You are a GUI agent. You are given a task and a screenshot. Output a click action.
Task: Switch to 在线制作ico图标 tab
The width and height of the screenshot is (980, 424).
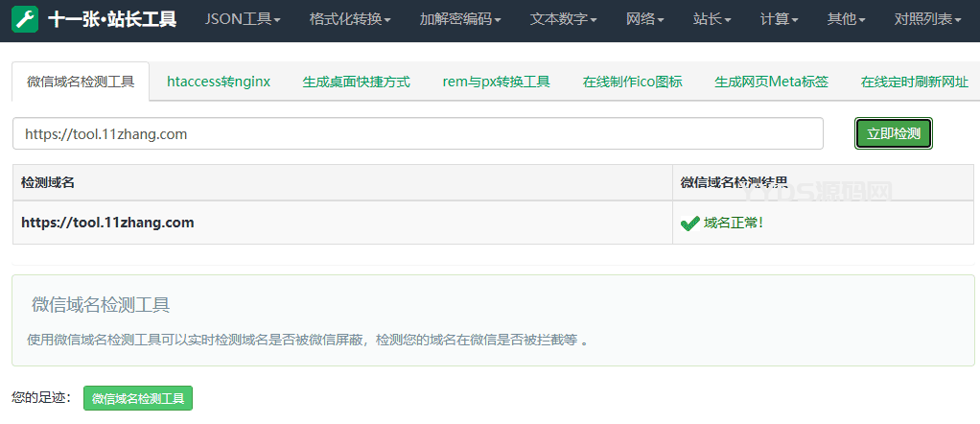[x=632, y=82]
